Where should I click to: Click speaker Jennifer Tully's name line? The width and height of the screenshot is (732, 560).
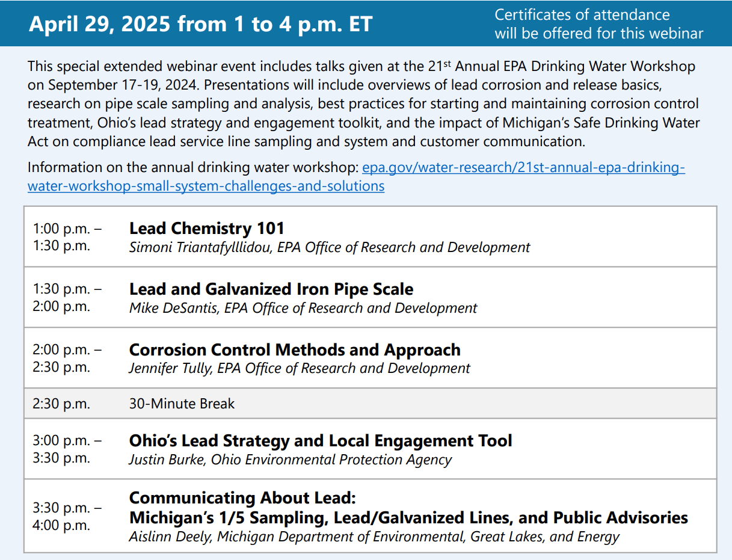tap(300, 368)
